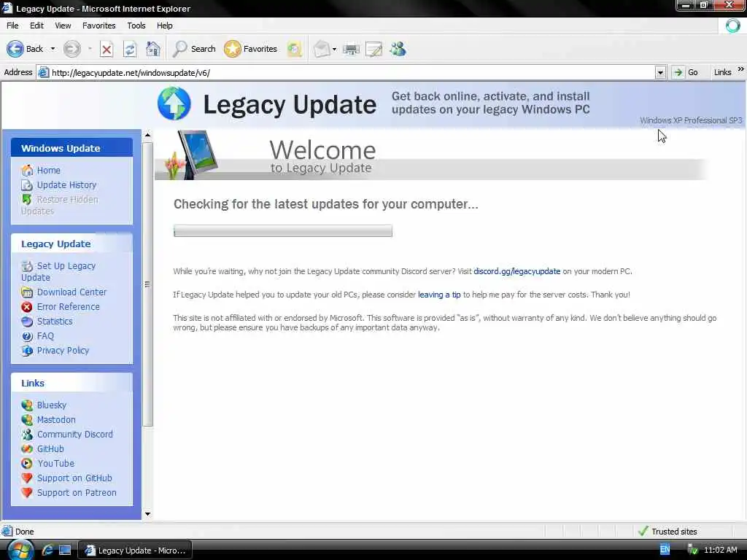Viewport: 747px width, 560px height.
Task: Open the Bluesky link
Action: coord(52,405)
